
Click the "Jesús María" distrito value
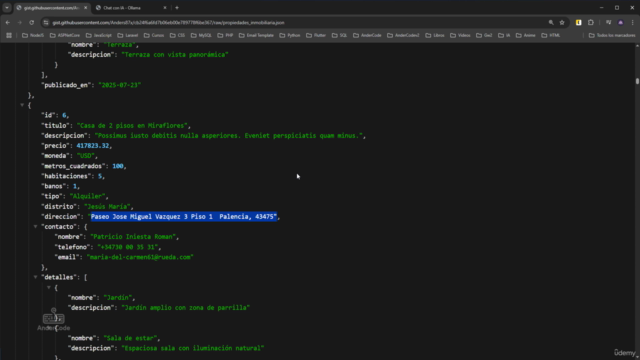tap(107, 207)
